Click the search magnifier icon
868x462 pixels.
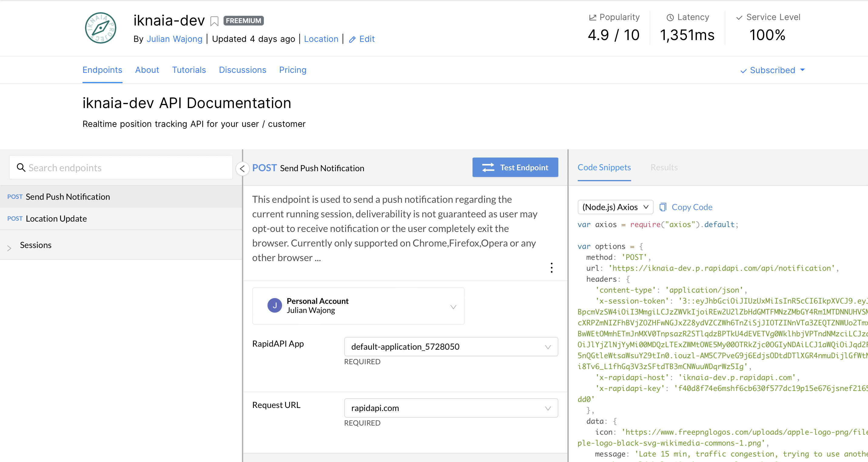[21, 168]
